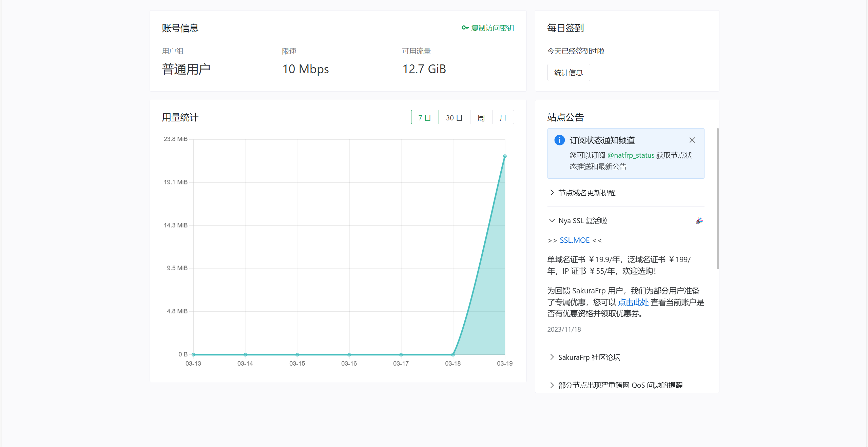Click the party popper icon beside Nya SSL
Image resolution: width=868 pixels, height=447 pixels.
[699, 221]
